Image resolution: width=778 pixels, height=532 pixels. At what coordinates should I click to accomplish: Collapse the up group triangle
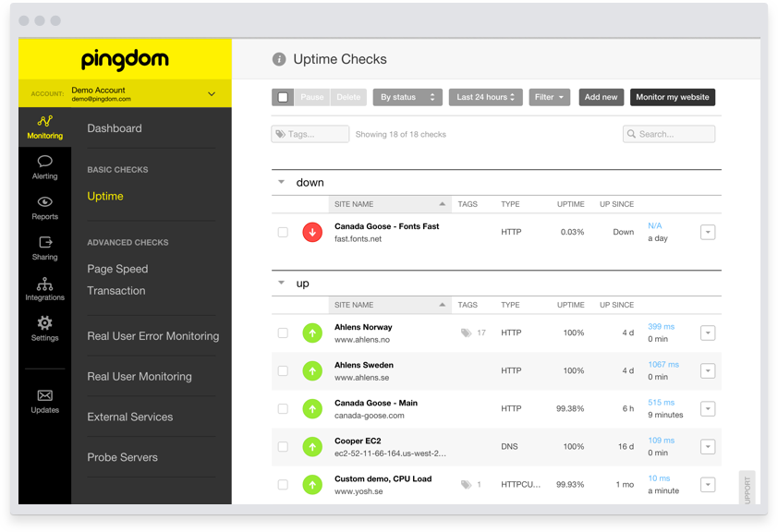[281, 283]
